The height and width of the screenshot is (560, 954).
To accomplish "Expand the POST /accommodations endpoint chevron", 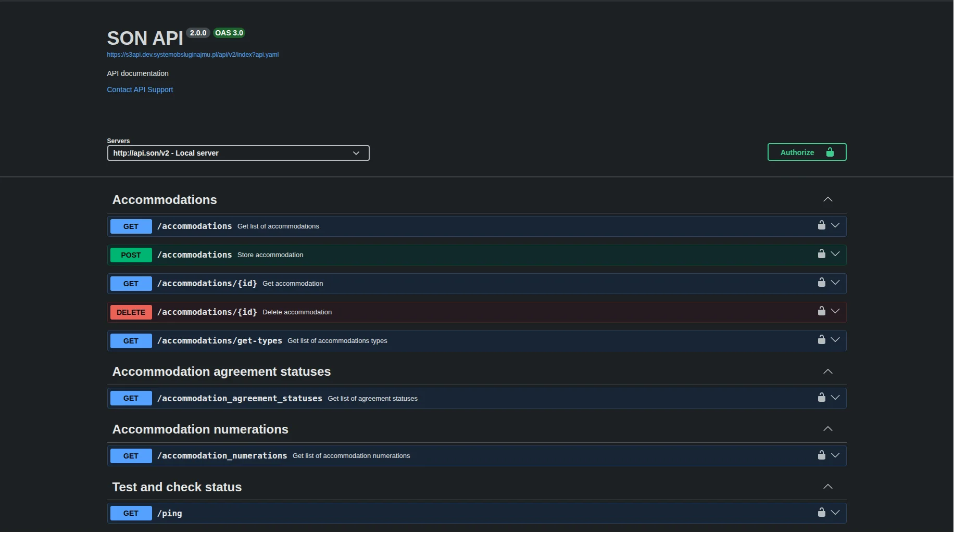I will pyautogui.click(x=835, y=254).
